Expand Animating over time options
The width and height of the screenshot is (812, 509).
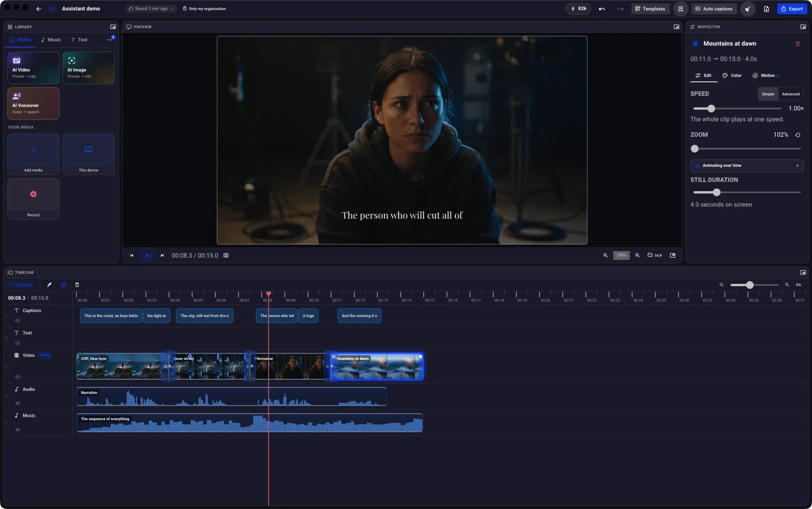[x=747, y=165]
